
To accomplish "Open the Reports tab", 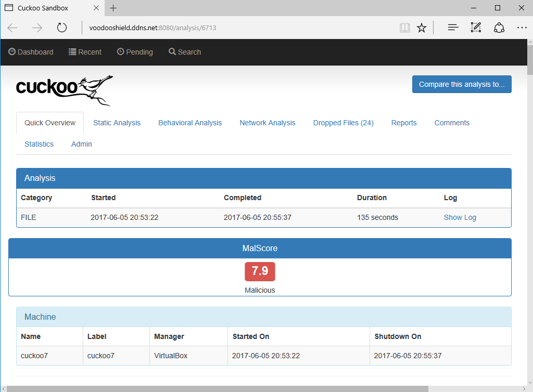I will tap(404, 123).
